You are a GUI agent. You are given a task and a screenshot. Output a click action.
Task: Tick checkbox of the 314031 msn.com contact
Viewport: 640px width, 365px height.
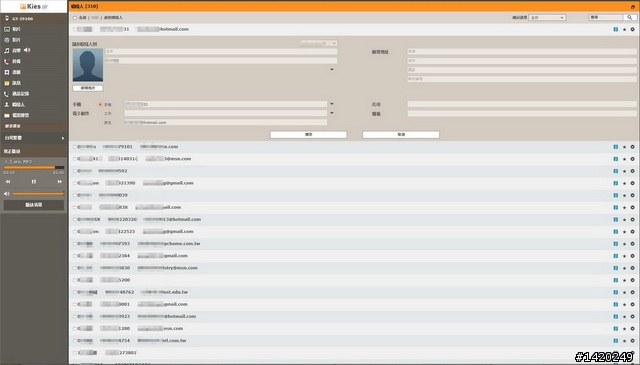click(75, 159)
